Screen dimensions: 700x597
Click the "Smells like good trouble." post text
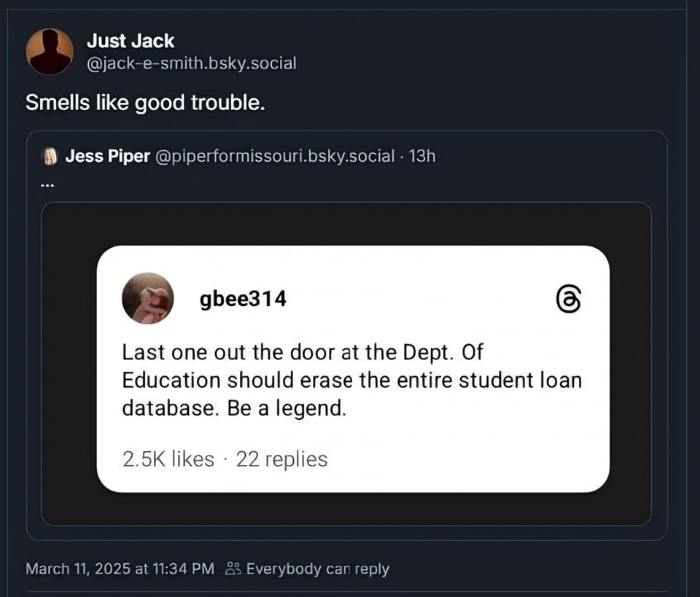coord(145,103)
